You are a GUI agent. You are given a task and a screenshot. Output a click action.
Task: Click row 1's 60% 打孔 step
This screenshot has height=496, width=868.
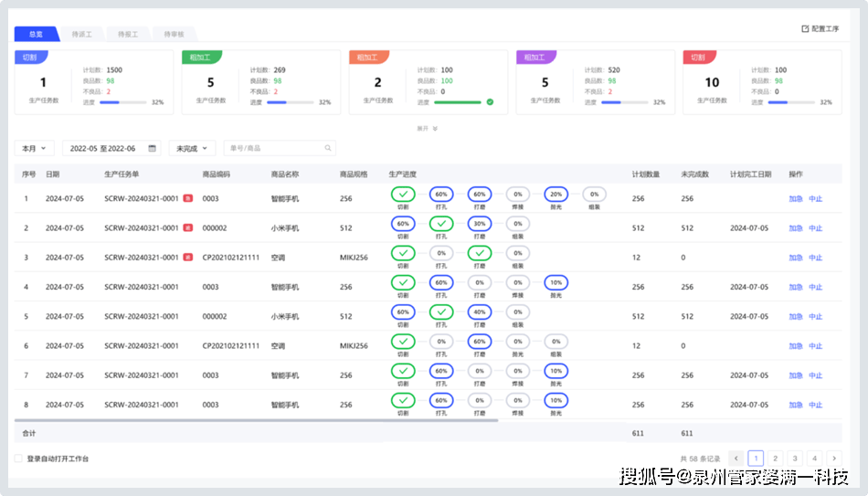(x=441, y=195)
